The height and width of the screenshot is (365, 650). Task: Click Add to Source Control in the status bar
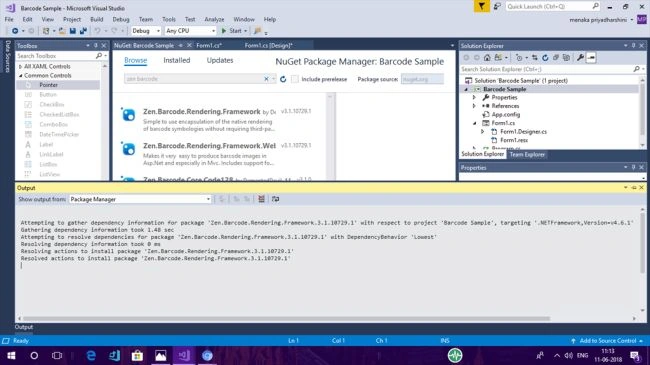point(607,341)
